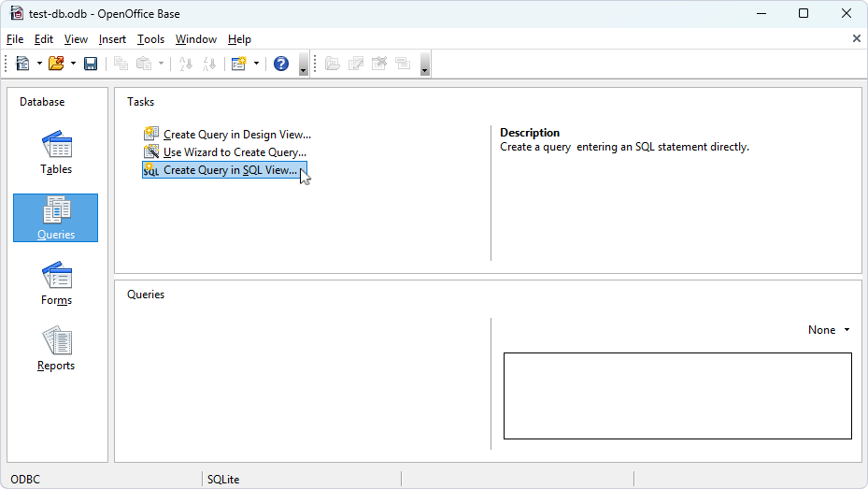Click the Edit query toolbar icon

pyautogui.click(x=356, y=64)
